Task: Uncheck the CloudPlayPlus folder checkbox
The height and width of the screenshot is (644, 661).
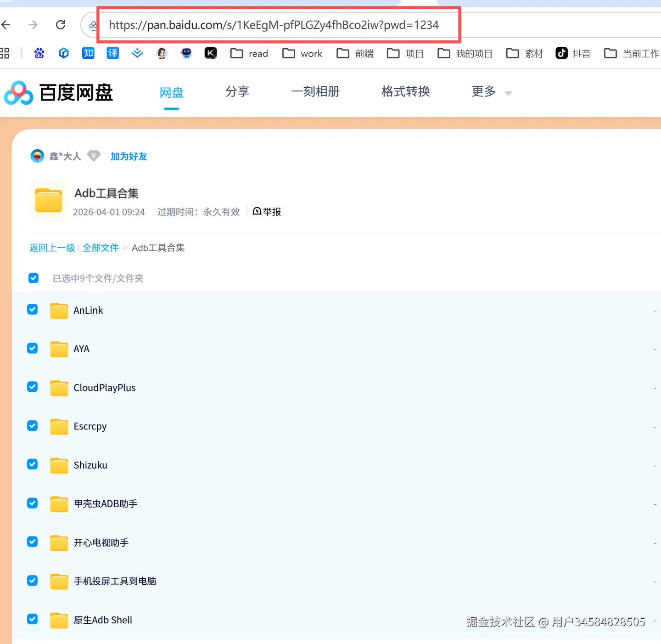Action: [x=32, y=387]
